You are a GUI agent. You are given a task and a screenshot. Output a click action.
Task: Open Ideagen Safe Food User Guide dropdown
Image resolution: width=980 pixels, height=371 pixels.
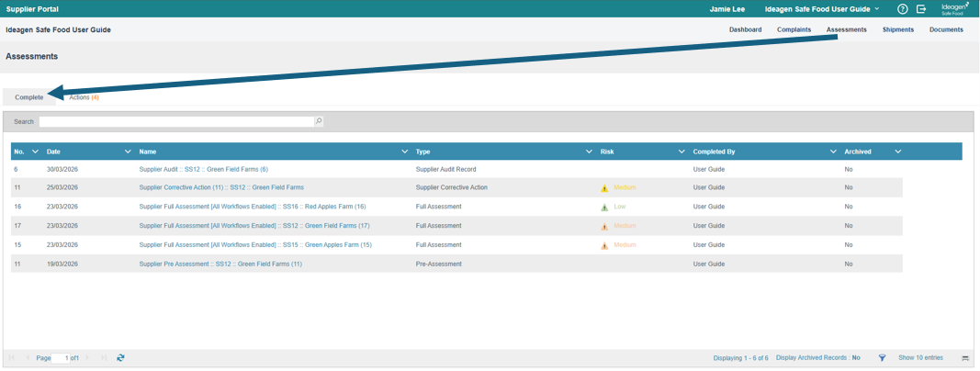pyautogui.click(x=822, y=9)
